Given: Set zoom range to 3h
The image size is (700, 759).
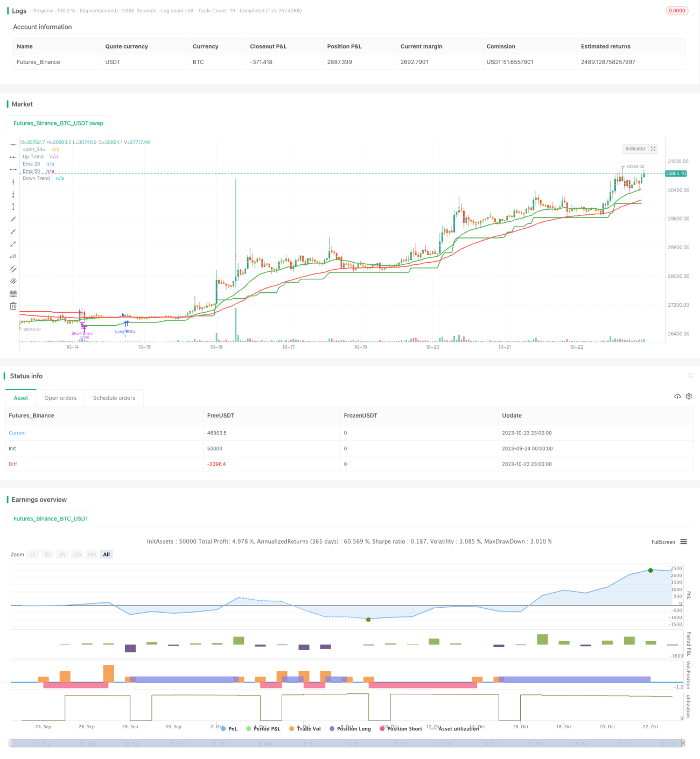Looking at the screenshot, I should click(x=47, y=554).
